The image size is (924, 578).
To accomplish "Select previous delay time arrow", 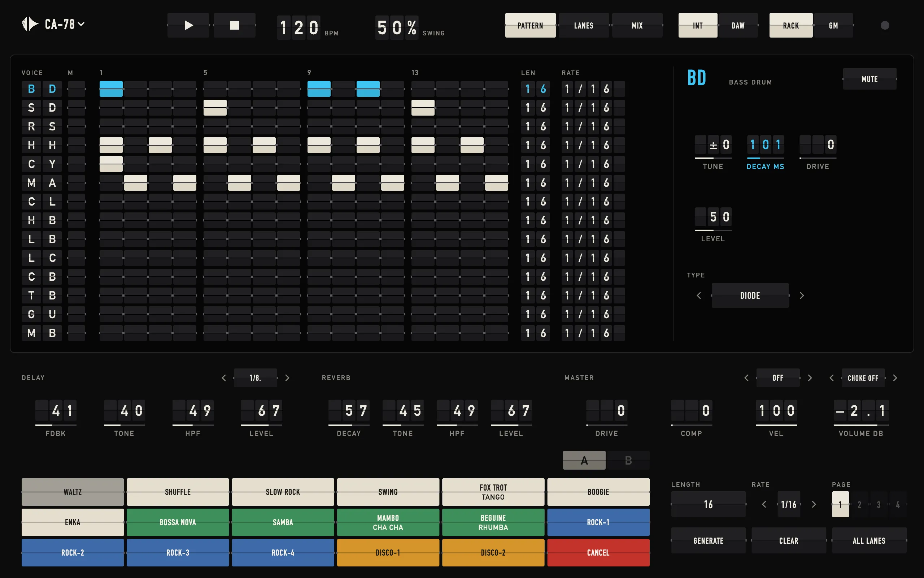I will point(224,378).
